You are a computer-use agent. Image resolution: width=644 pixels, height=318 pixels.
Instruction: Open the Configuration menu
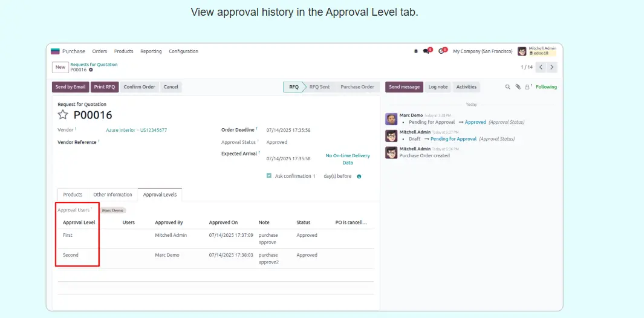click(x=183, y=51)
